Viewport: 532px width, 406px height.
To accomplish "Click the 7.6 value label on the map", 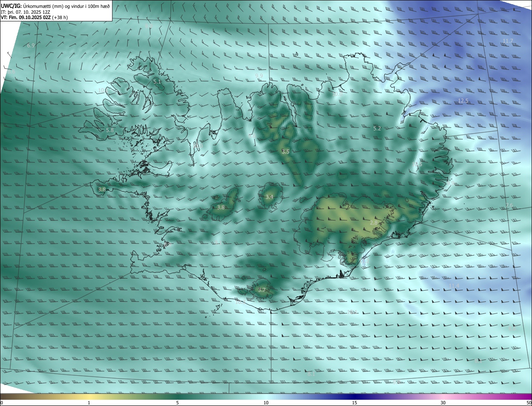I will [509, 205].
